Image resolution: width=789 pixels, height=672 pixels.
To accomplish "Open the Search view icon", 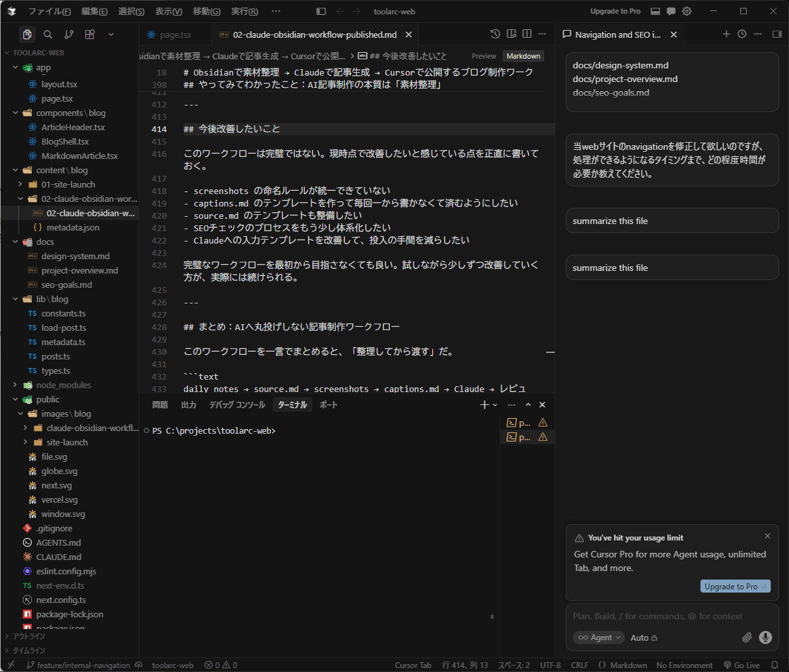I will click(48, 35).
